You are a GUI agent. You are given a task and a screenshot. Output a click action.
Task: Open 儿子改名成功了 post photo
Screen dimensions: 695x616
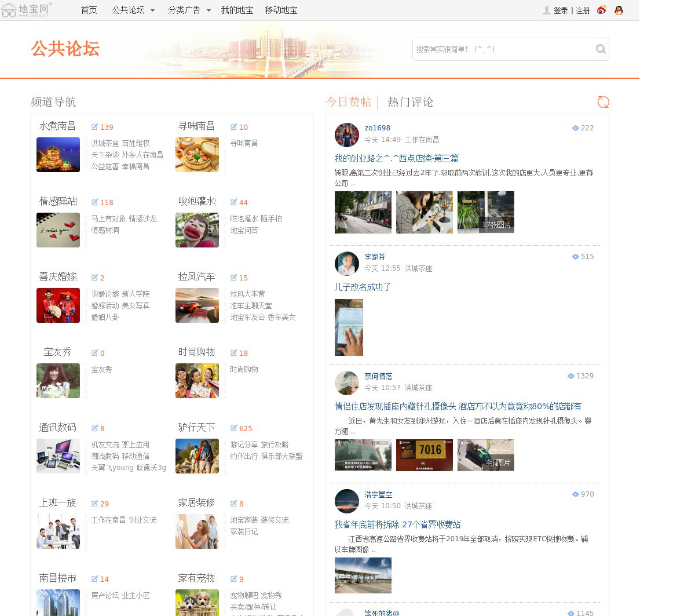(x=349, y=327)
